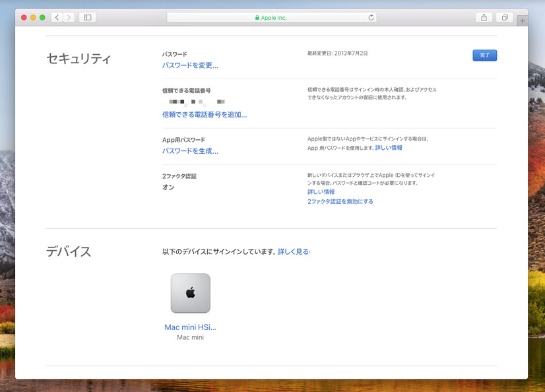
Task: Toggle the Safari sidebar button
Action: [x=88, y=17]
